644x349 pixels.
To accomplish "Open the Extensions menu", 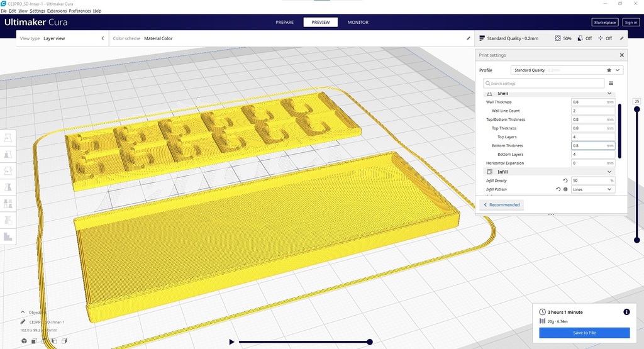I will tap(57, 11).
